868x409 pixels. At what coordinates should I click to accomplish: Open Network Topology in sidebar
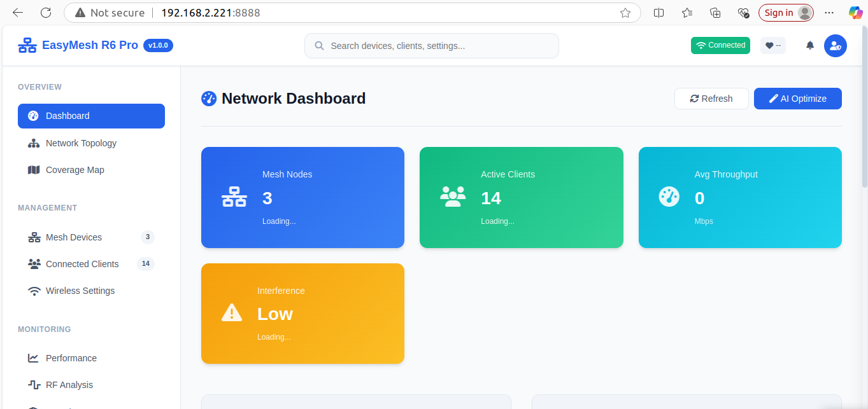click(81, 143)
